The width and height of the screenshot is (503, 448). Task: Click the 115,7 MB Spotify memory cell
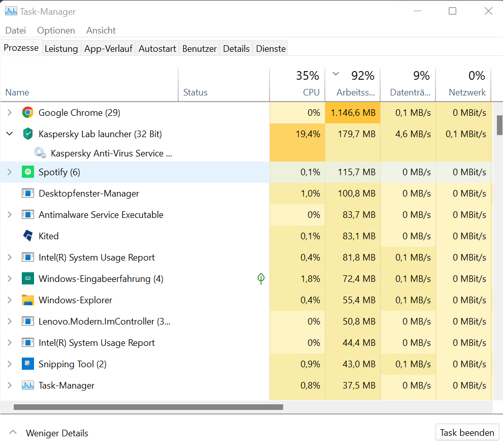[x=353, y=172]
